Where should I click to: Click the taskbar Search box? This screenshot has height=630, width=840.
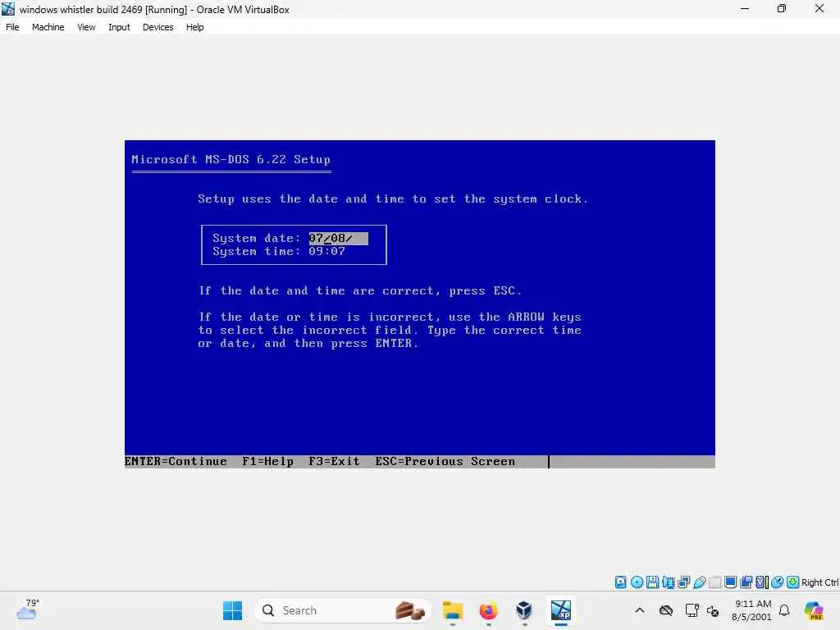(x=343, y=610)
